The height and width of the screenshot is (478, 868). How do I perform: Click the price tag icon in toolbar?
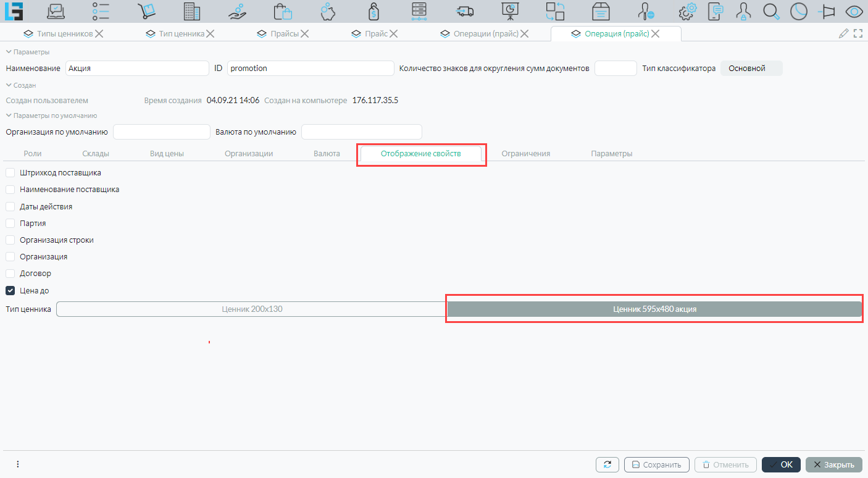coord(373,11)
